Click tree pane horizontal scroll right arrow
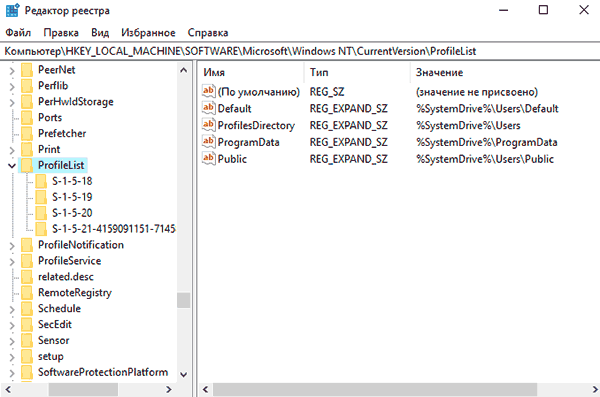This screenshot has width=600, height=397. coord(168,389)
